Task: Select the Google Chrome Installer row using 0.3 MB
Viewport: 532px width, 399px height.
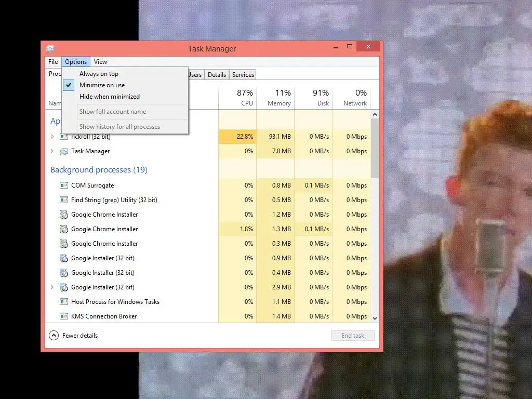Action: [208, 244]
